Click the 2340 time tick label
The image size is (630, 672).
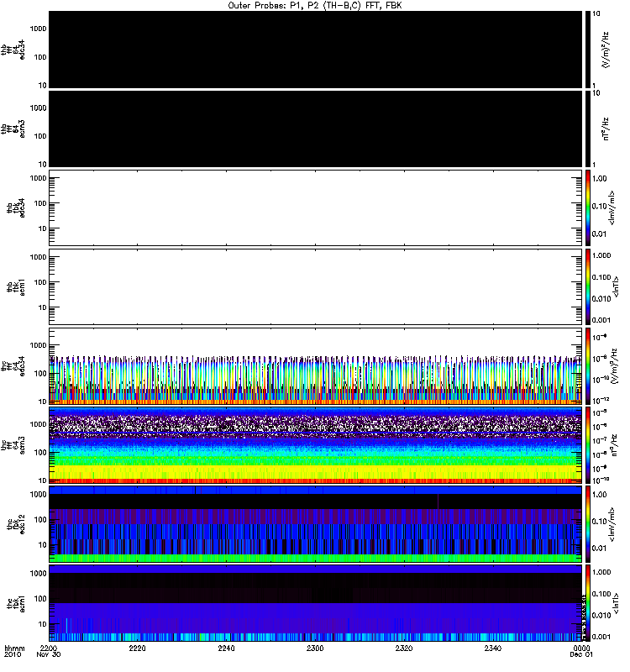493,648
